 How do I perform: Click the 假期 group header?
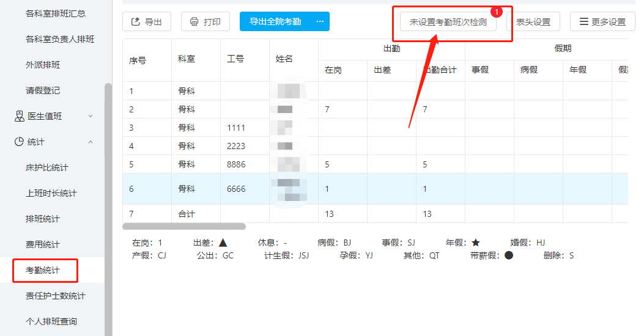(x=563, y=48)
